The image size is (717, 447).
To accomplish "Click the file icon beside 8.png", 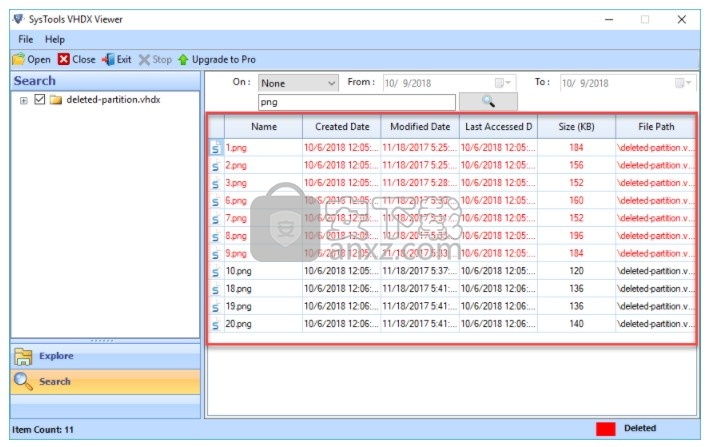I will (x=215, y=236).
